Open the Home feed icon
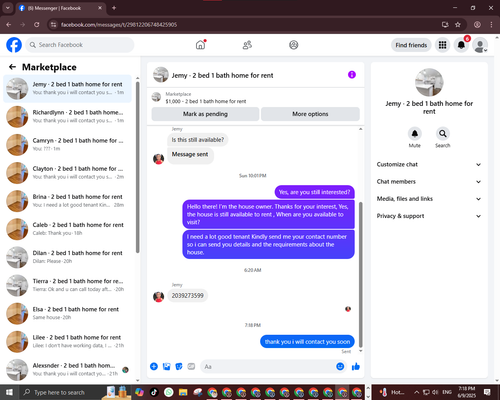The height and width of the screenshot is (400, 500). point(201,45)
